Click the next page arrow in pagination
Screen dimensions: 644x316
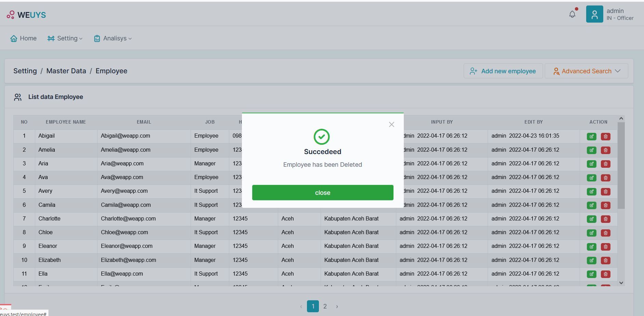(x=337, y=306)
